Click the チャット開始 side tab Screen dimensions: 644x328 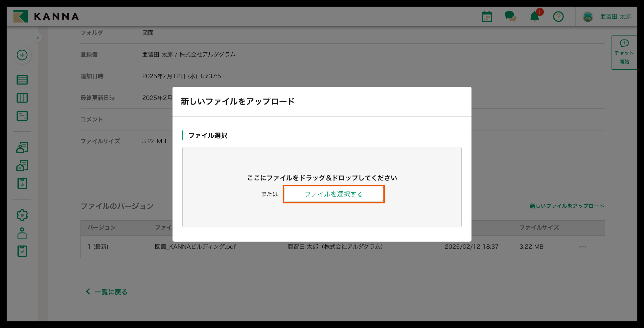point(624,52)
